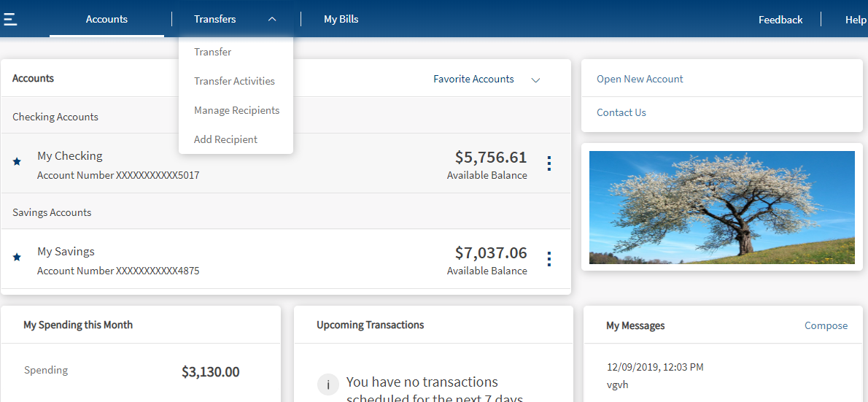Click the info icon in Upcoming Transactions
Viewport: 868px width, 402px height.
tap(328, 385)
